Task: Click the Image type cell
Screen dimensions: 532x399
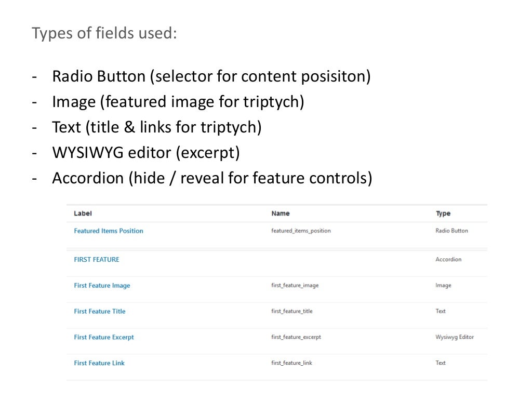Action: click(443, 285)
